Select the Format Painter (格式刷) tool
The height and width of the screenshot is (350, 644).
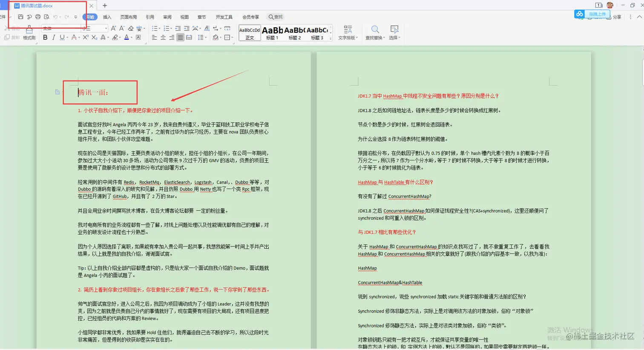[x=29, y=33]
